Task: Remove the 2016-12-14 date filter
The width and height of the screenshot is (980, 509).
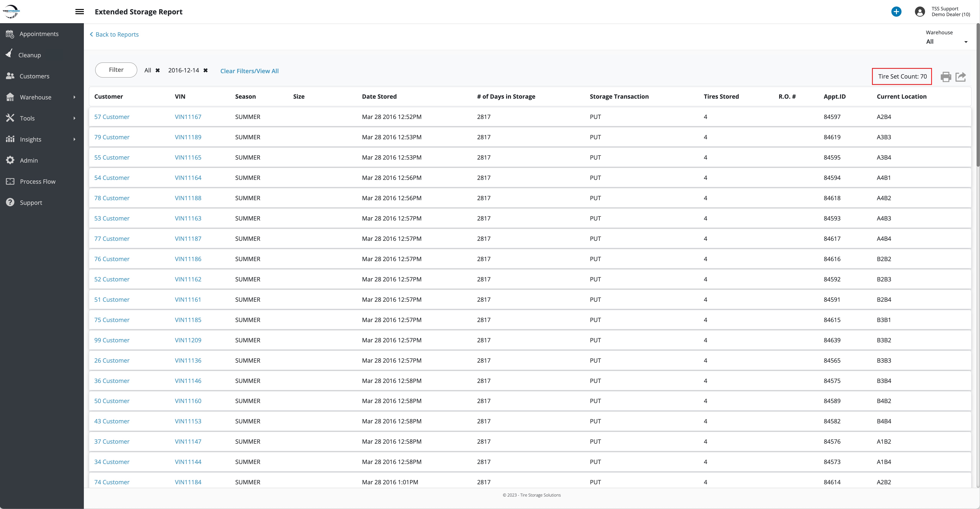Action: 205,70
